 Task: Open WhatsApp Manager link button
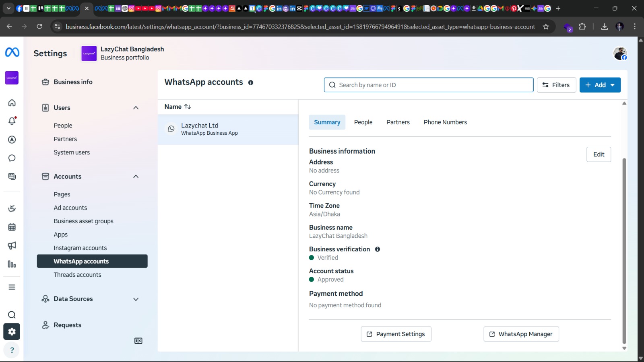521,334
